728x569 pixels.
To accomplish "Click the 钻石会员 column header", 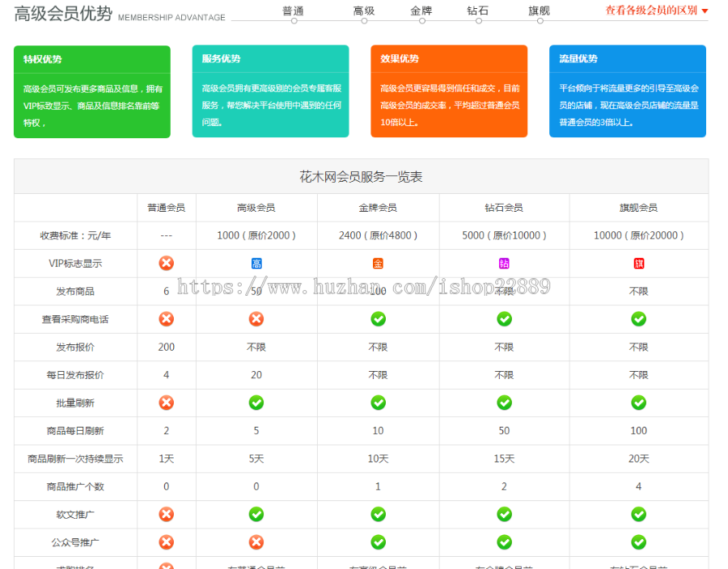I will coord(504,208).
